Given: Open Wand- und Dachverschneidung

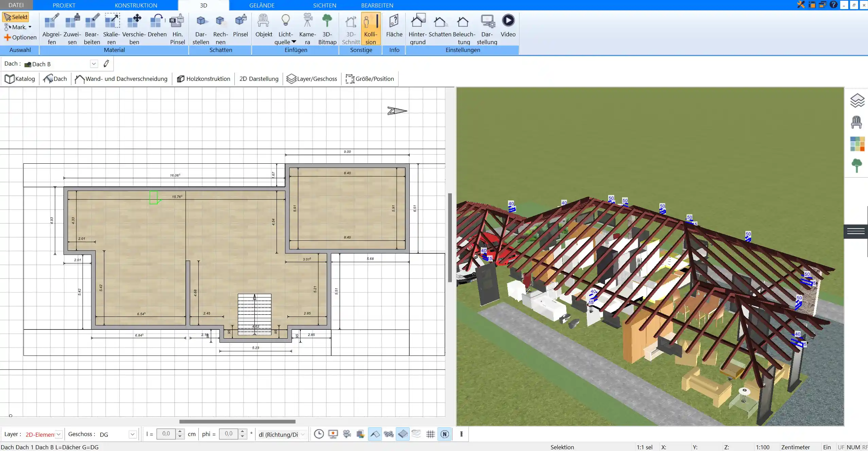Looking at the screenshot, I should (x=121, y=79).
